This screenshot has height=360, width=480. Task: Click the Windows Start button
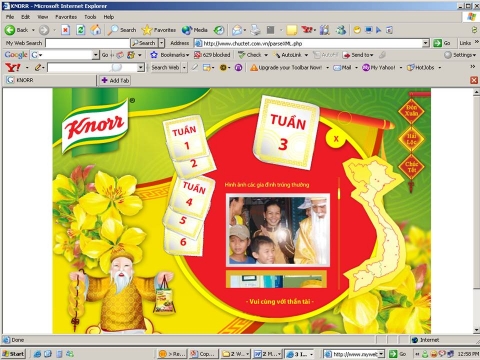(13, 354)
